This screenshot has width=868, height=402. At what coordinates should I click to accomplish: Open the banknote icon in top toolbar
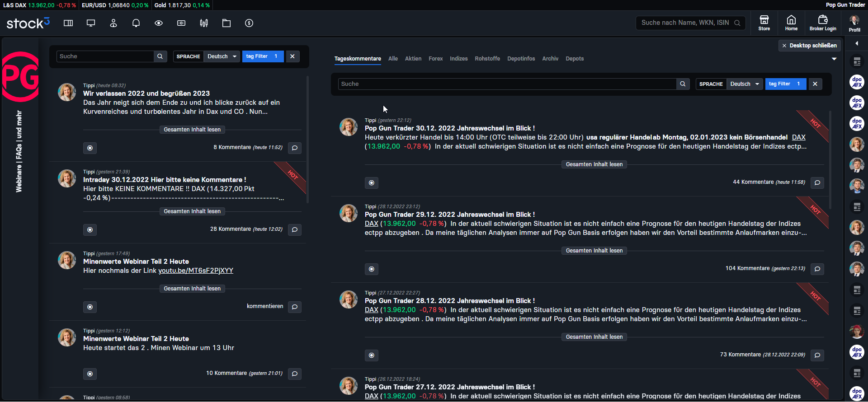tap(181, 23)
